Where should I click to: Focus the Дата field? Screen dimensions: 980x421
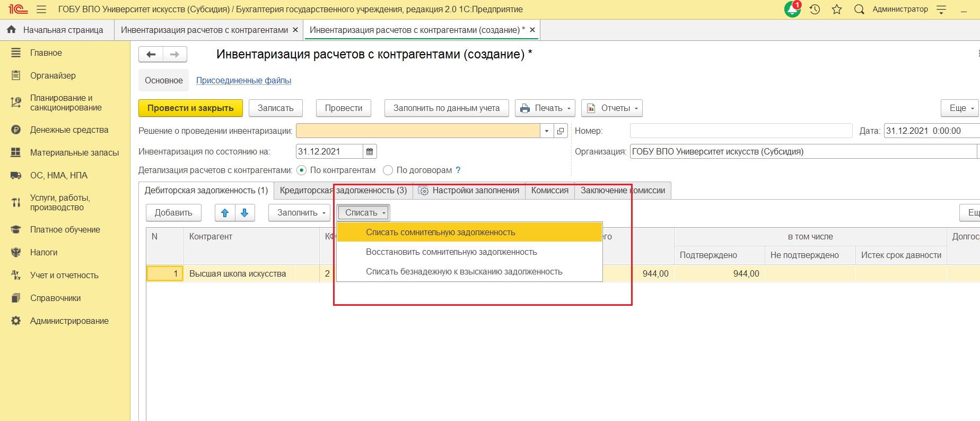932,131
